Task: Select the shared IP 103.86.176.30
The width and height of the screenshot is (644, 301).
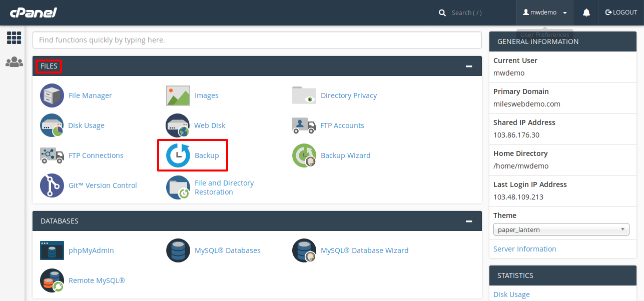Action: pos(516,135)
